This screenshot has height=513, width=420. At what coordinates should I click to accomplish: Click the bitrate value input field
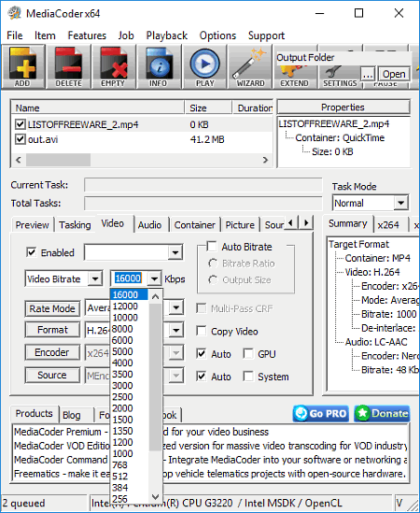tap(129, 278)
